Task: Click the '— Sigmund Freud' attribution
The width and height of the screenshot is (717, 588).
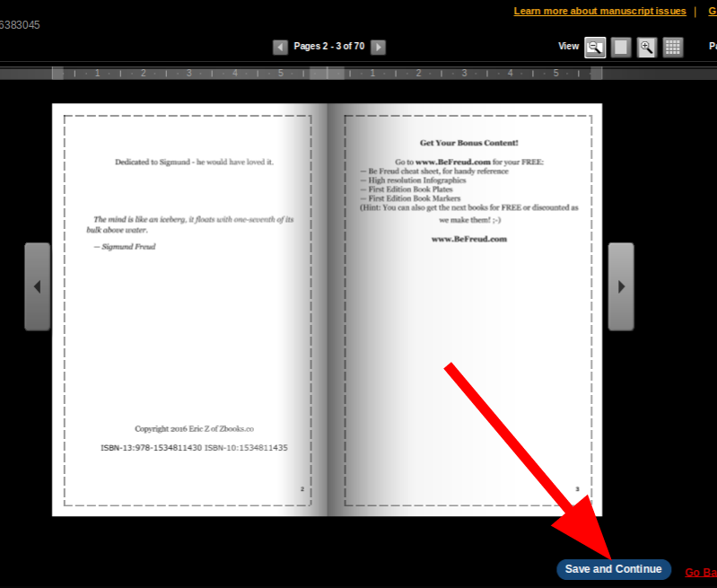Action: 125,247
